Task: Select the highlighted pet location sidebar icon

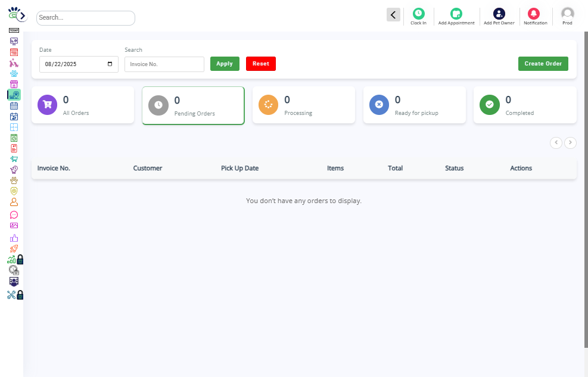Action: [x=14, y=95]
